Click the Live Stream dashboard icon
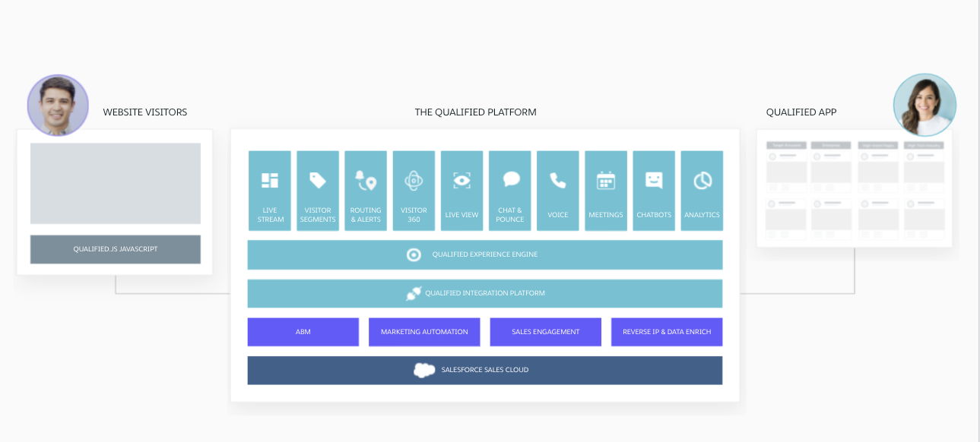Image resolution: width=980 pixels, height=442 pixels. 270,180
